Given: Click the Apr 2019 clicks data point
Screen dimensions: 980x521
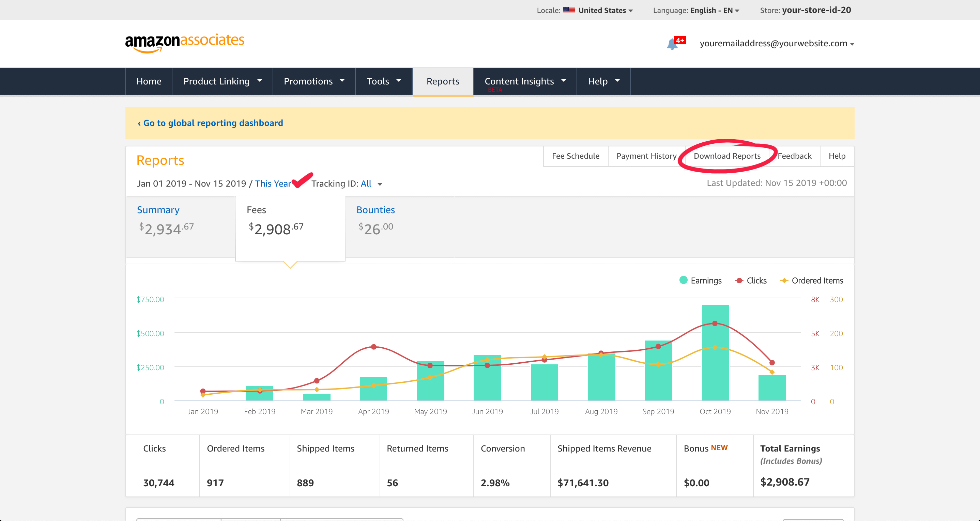Looking at the screenshot, I should 373,347.
